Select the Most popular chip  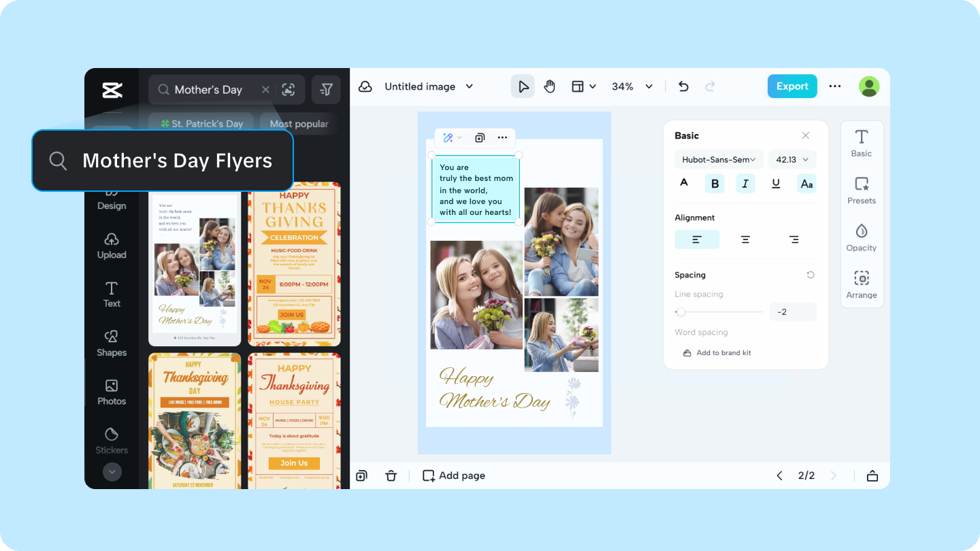coord(299,124)
